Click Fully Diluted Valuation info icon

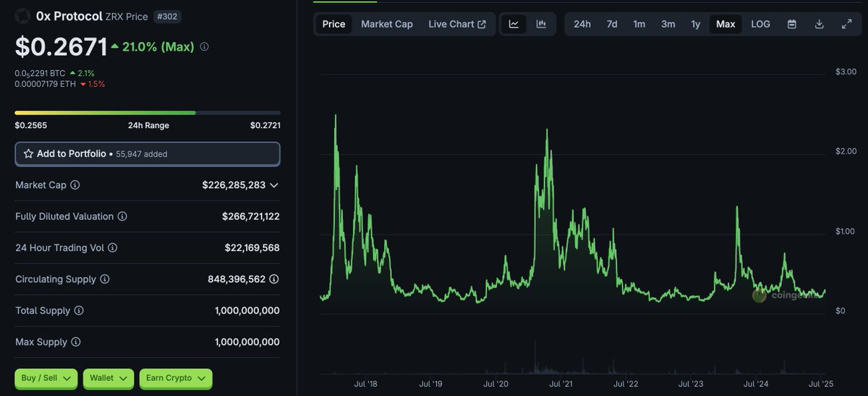(x=122, y=216)
